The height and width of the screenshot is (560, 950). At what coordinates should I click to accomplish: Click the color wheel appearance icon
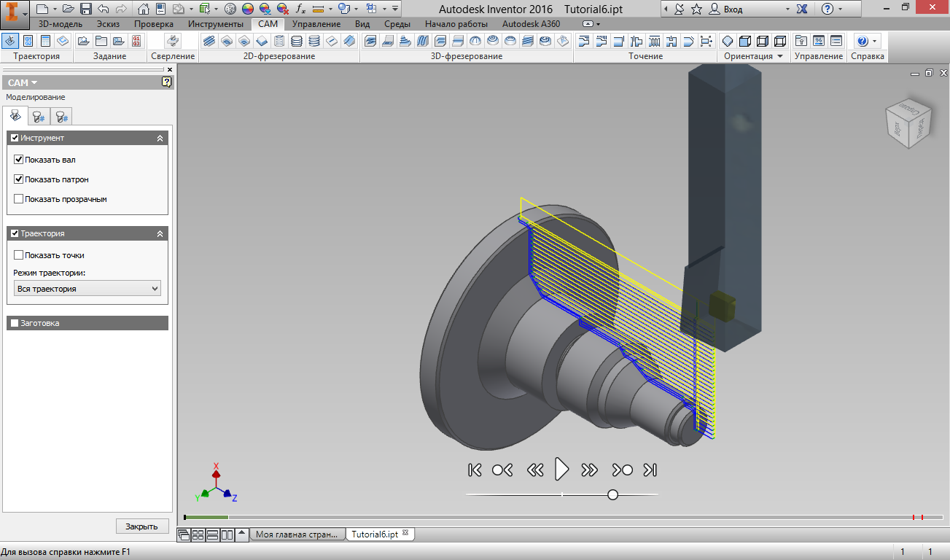(x=247, y=9)
